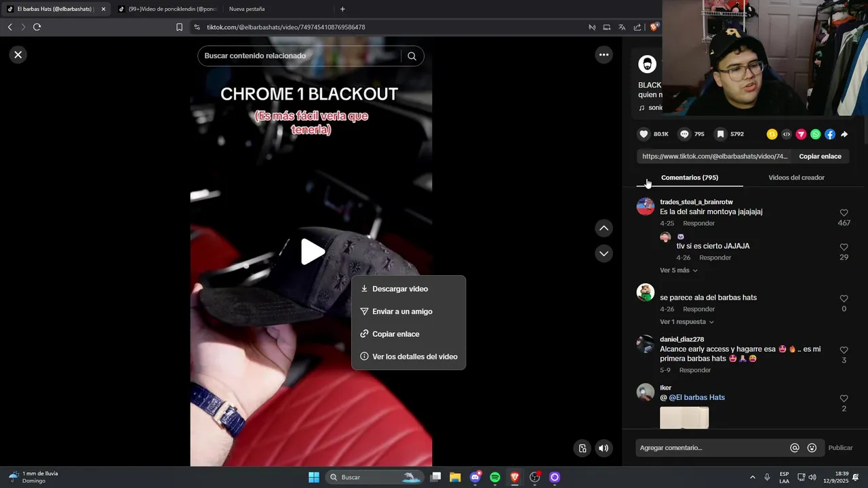The height and width of the screenshot is (488, 868).
Task: Open Spotify from taskbar
Action: pos(495,477)
